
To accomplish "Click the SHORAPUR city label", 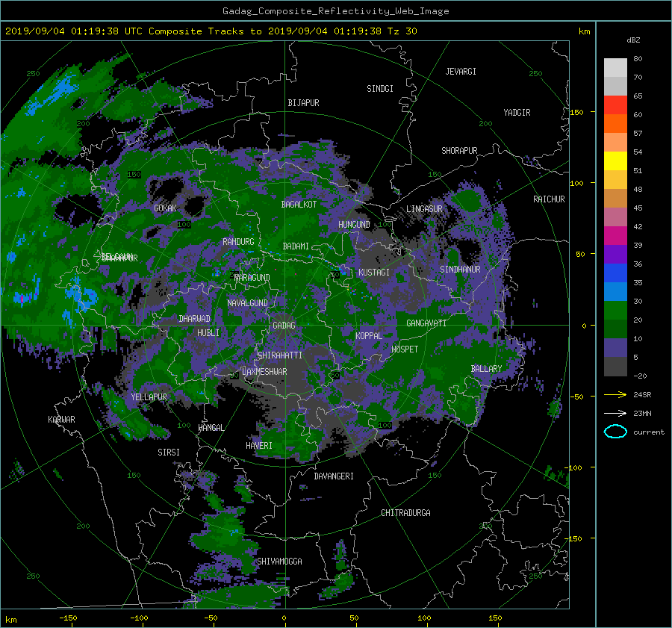I will click(459, 151).
